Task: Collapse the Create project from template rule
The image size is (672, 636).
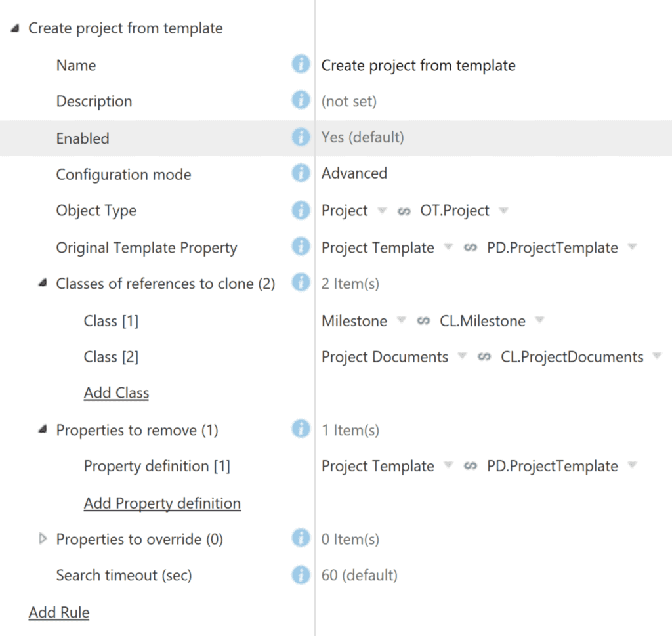Action: coord(15,28)
